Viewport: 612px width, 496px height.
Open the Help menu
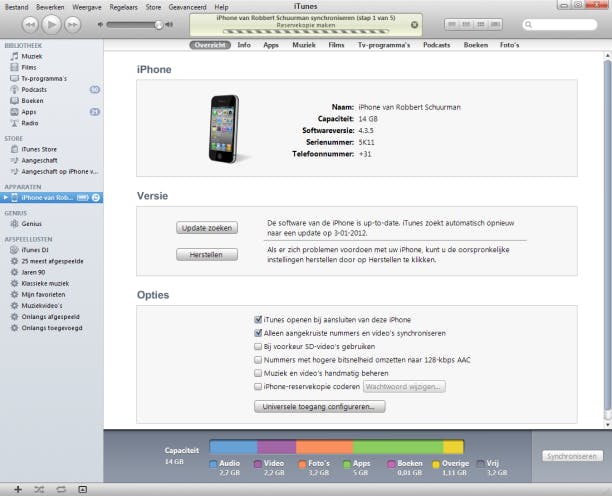tap(221, 7)
